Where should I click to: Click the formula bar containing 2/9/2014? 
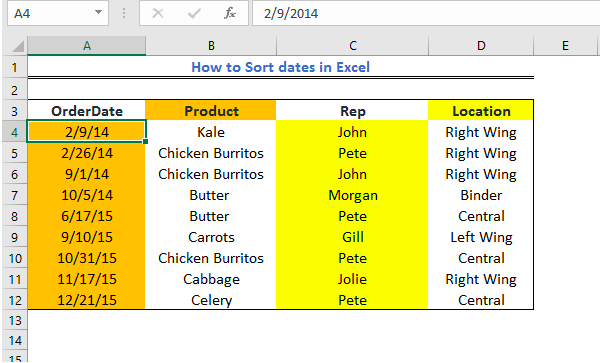tap(426, 13)
